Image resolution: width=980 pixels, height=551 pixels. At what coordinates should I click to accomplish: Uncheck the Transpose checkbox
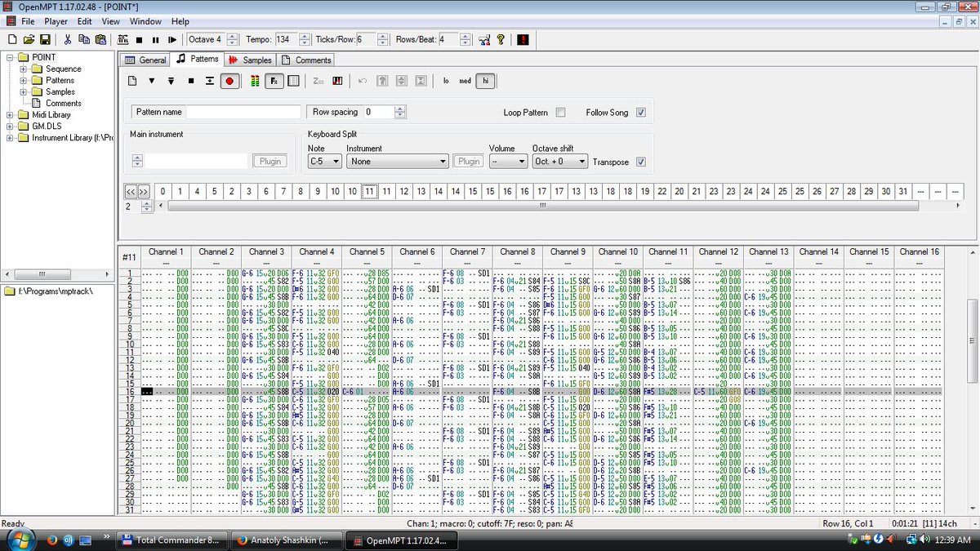(641, 162)
